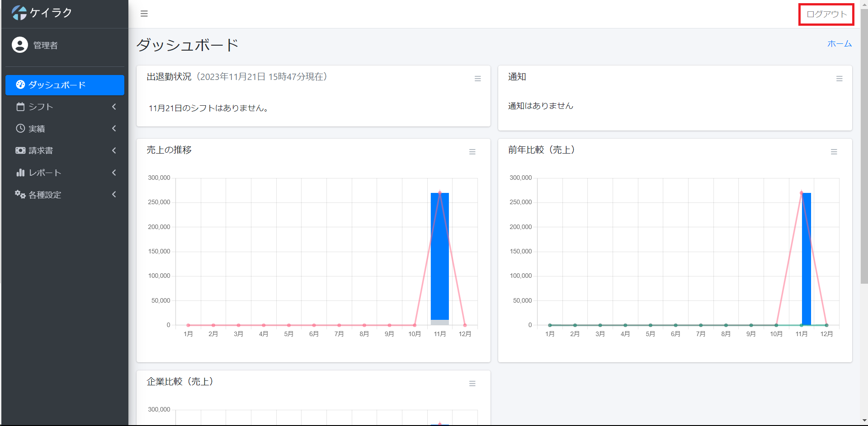868x426 pixels.
Task: Open the 各種設定 sidebar menu
Action: tap(65, 194)
